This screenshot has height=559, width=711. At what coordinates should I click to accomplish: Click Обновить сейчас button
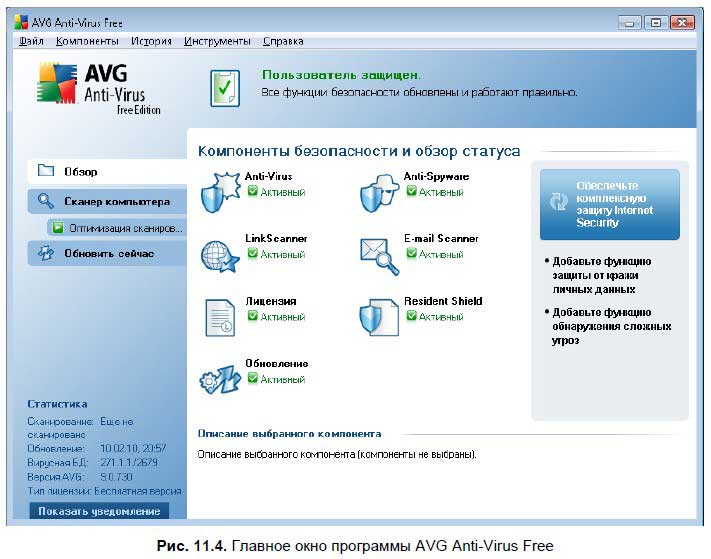coord(107,253)
